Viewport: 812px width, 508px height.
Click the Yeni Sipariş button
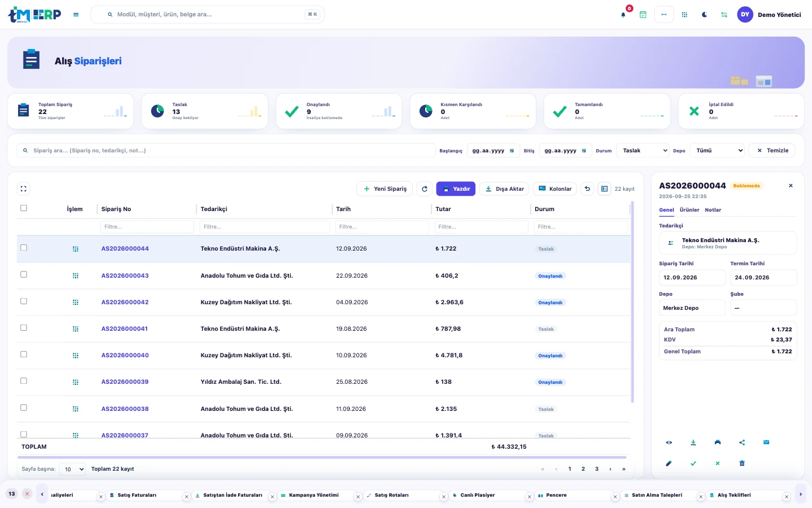385,189
